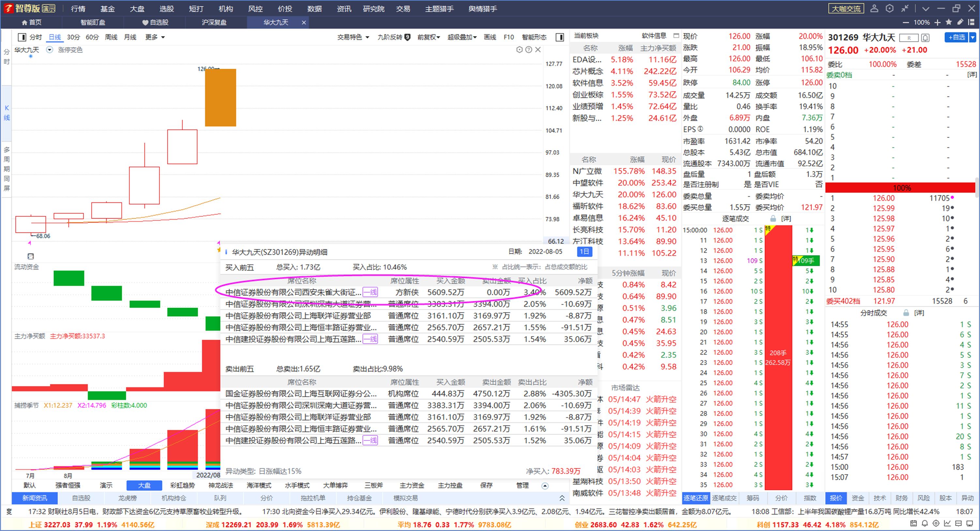The width and height of the screenshot is (980, 531).
Task: Open the user account icon
Action: click(874, 8)
